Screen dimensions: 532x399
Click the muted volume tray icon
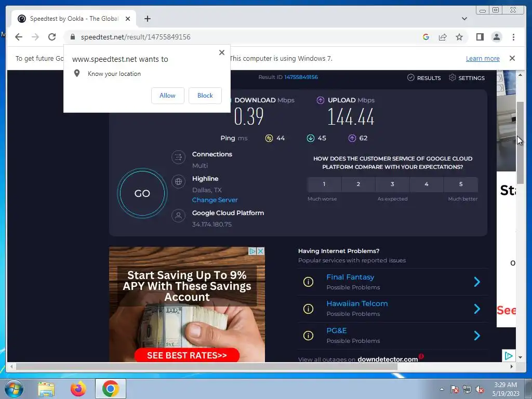[480, 390]
